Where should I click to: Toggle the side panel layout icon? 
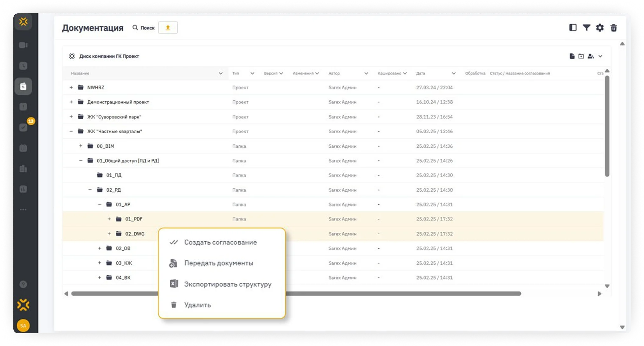572,28
